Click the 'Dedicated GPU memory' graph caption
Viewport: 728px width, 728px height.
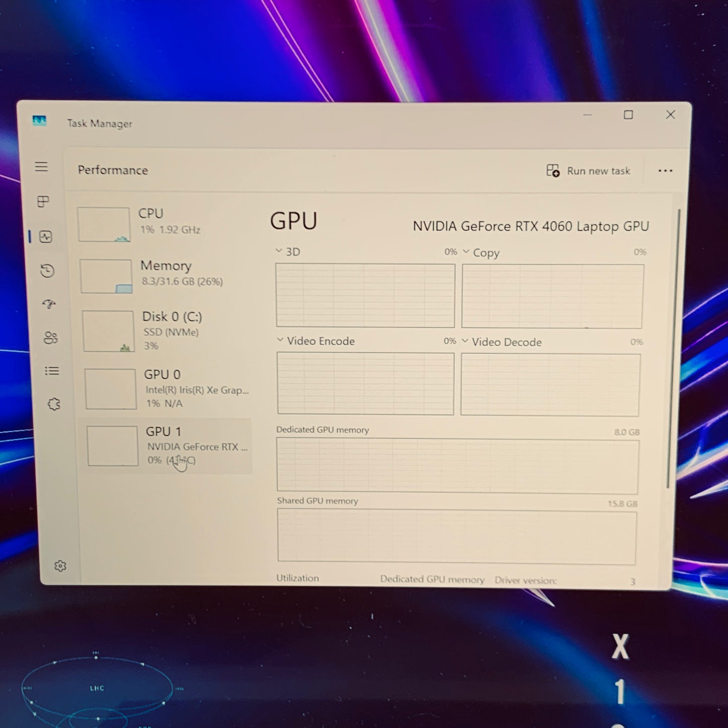pos(322,430)
